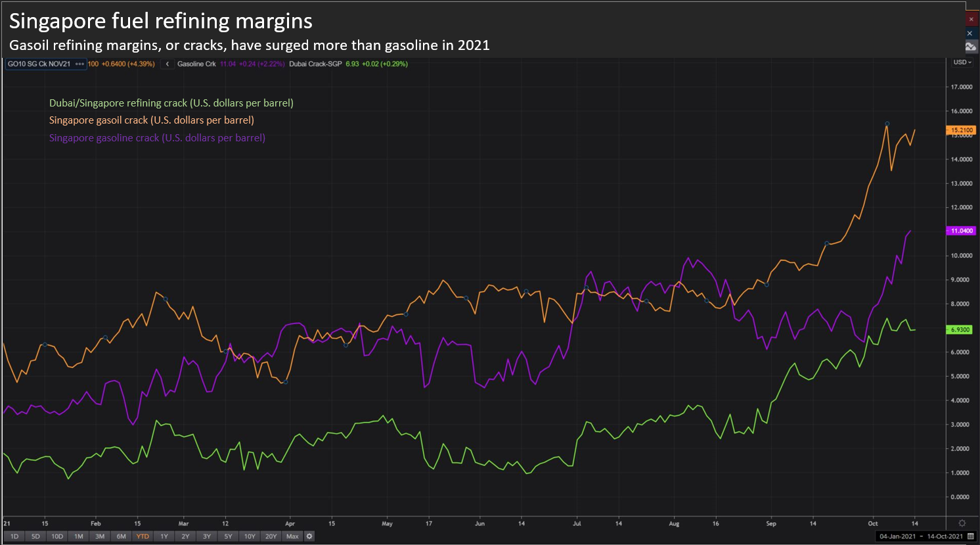The width and height of the screenshot is (980, 545).
Task: Collapse the legend using the left chevron icon
Action: 167,64
